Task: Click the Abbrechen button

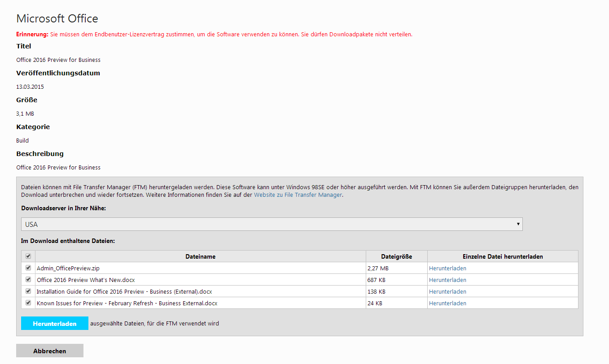Action: pos(50,351)
